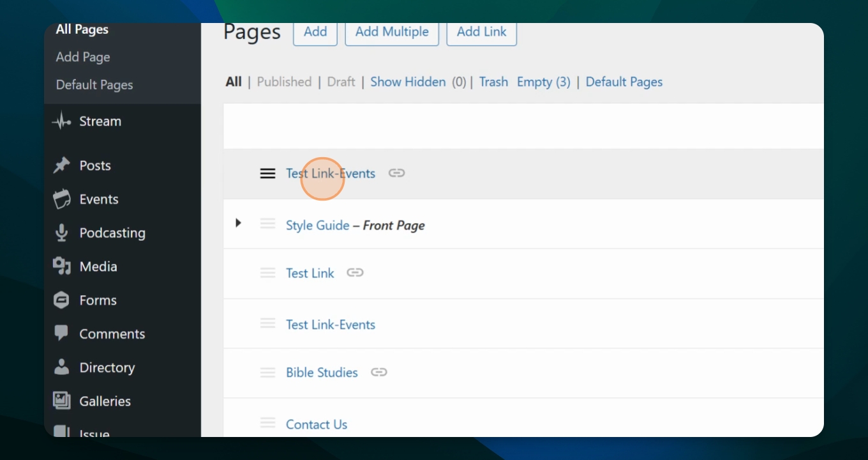
Task: Click the Galleries picture icon in the sidebar
Action: tap(61, 401)
